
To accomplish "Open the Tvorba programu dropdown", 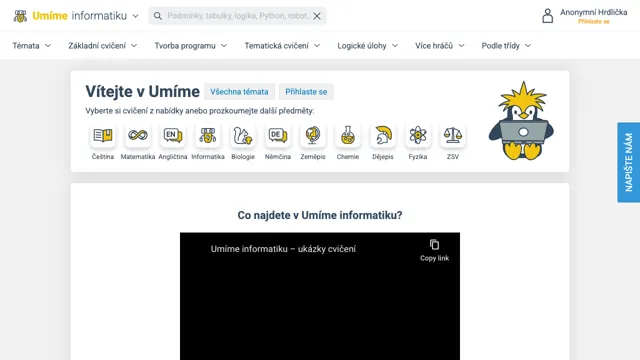I will (191, 46).
